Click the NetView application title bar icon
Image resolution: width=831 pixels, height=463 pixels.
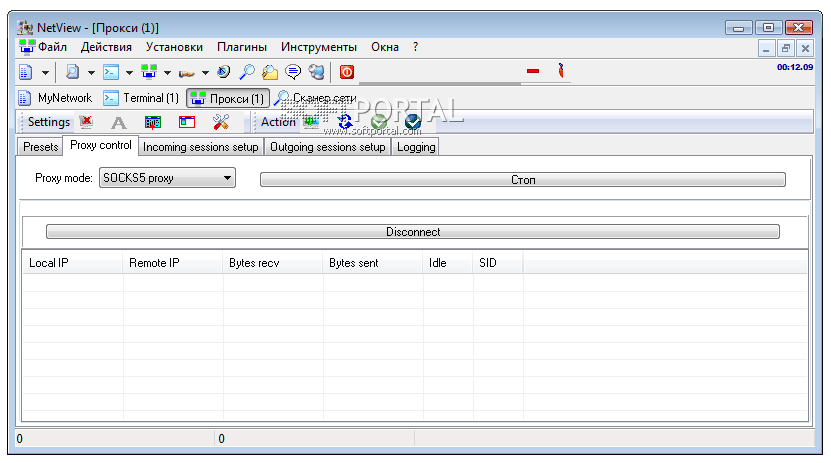(25, 28)
